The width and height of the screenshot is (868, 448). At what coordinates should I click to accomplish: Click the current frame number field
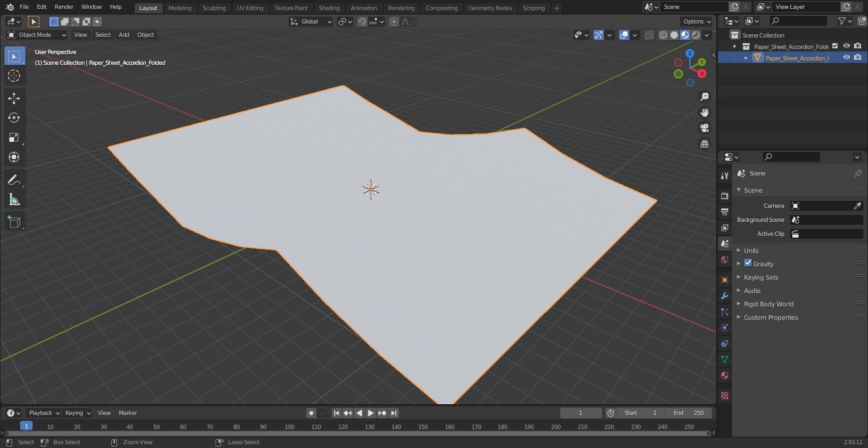coord(580,413)
